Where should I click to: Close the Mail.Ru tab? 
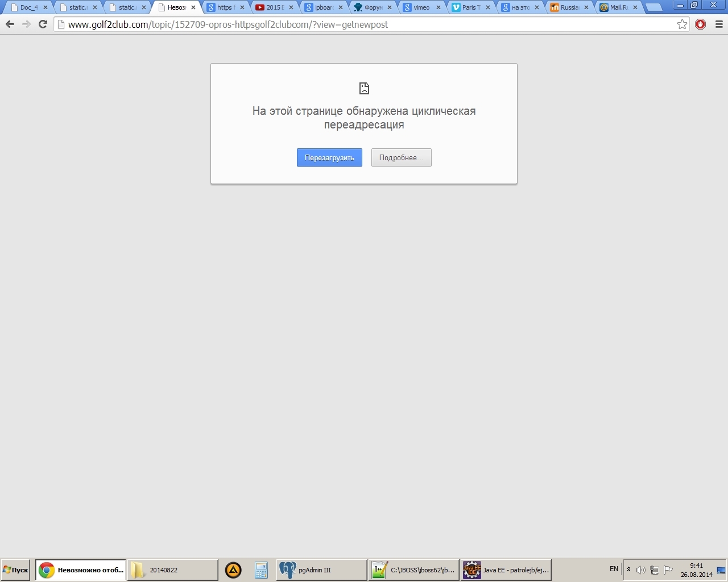click(x=635, y=7)
